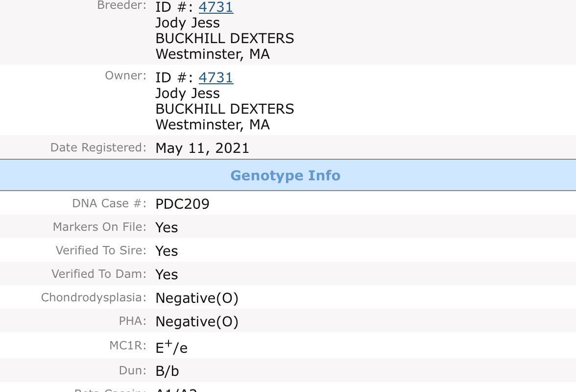This screenshot has width=576, height=392.
Task: Click the DNA Case # field label
Action: tap(109, 203)
